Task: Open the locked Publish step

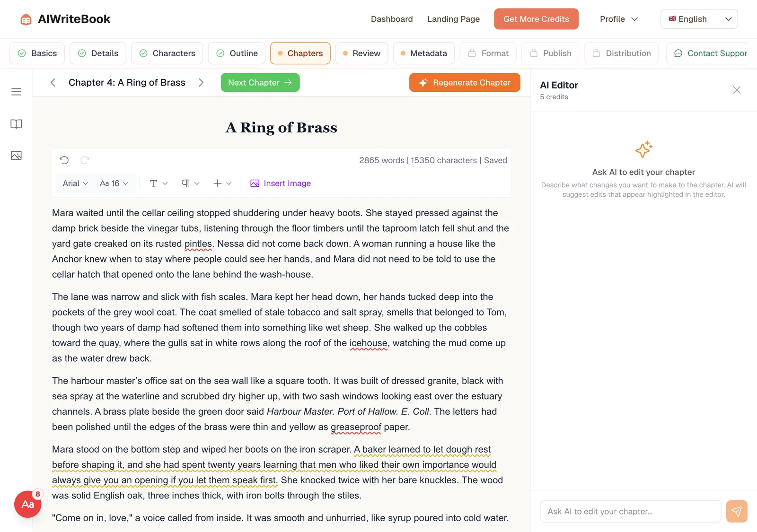Action: point(550,53)
